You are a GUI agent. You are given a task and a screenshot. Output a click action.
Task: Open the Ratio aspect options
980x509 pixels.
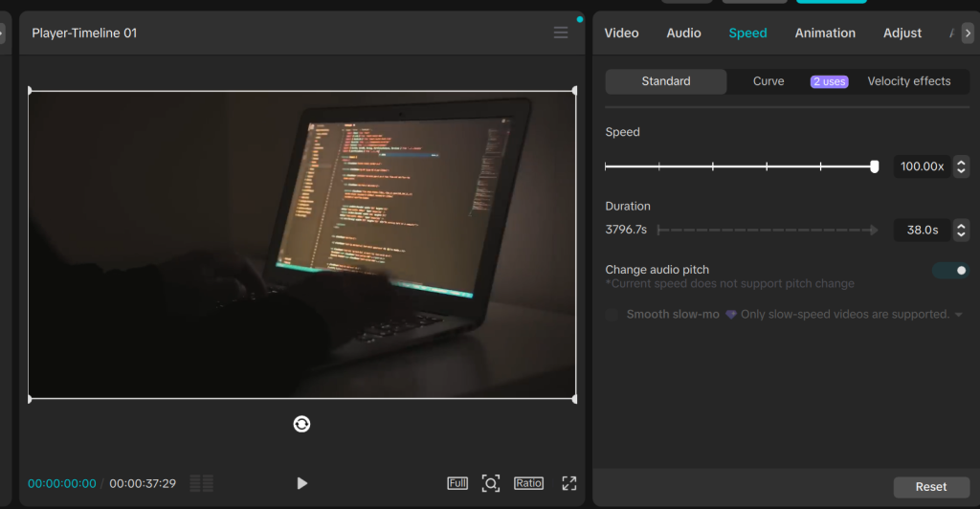pos(528,483)
